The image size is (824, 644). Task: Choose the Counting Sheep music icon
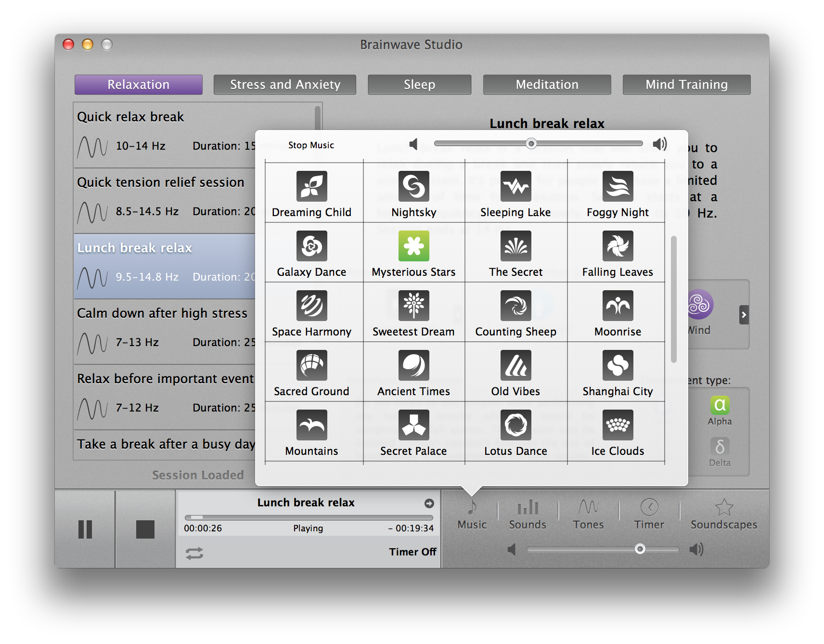pyautogui.click(x=515, y=306)
